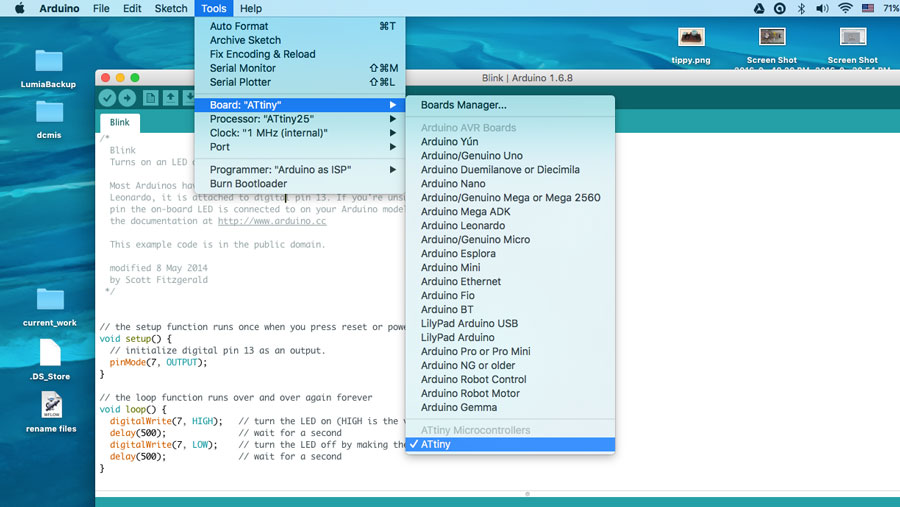Click the Bluetooth status icon
The height and width of the screenshot is (507, 900).
(801, 8)
